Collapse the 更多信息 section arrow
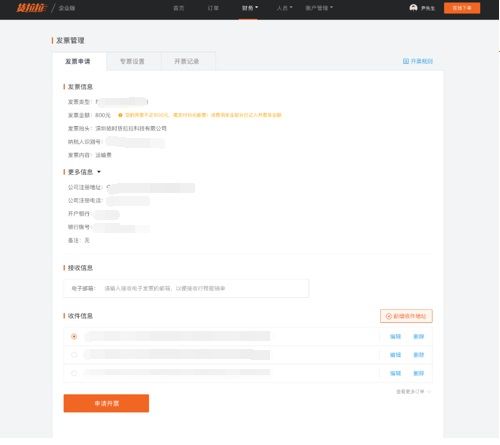The height and width of the screenshot is (445, 500). click(x=99, y=172)
